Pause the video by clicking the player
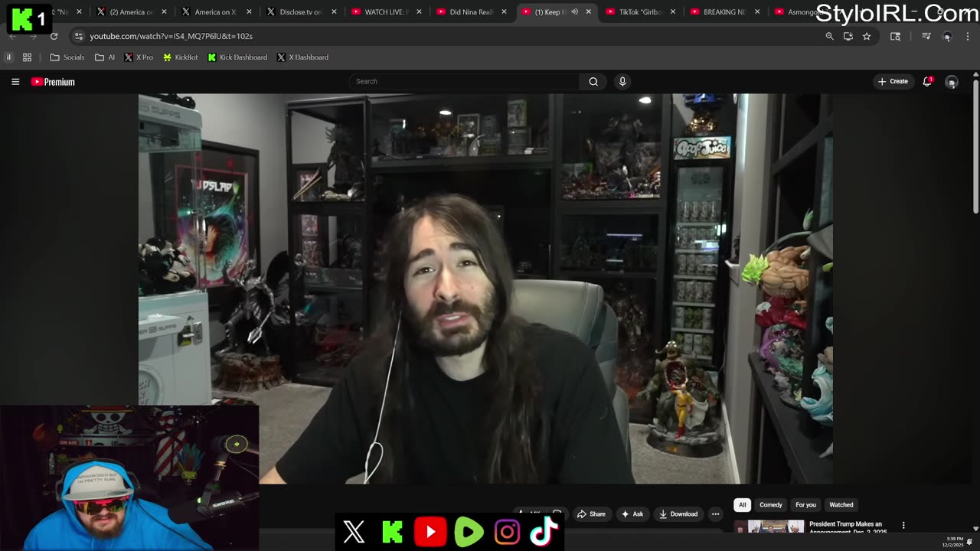The height and width of the screenshot is (551, 980). [485, 289]
